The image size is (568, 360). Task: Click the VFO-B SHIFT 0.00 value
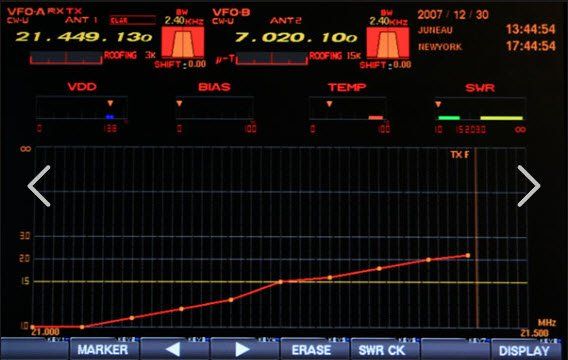point(385,65)
